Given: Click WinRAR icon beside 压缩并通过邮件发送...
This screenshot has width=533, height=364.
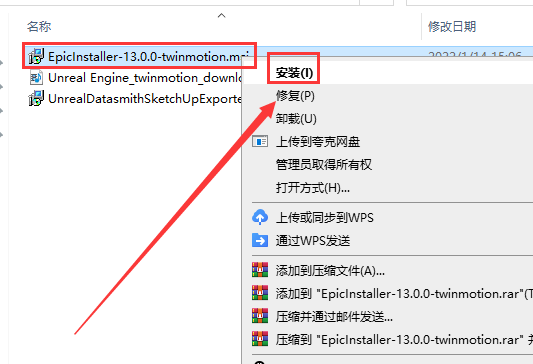Looking at the screenshot, I should (x=260, y=316).
